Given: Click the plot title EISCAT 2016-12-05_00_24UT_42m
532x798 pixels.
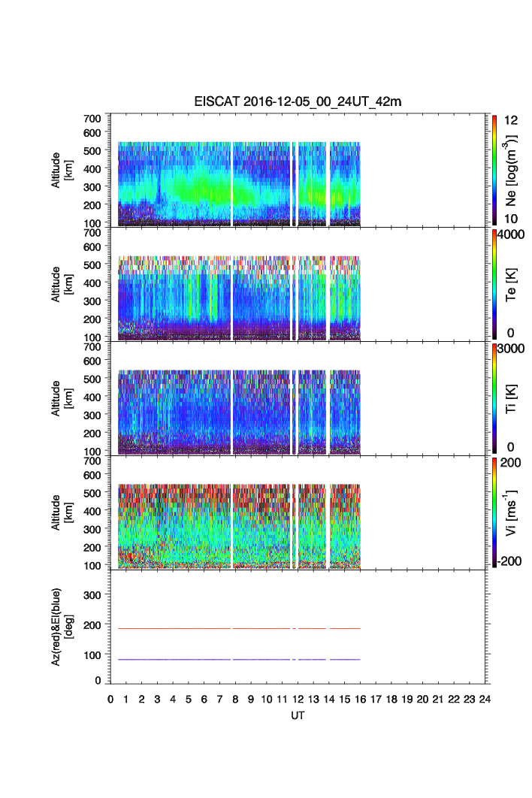Looking at the screenshot, I should point(298,101).
